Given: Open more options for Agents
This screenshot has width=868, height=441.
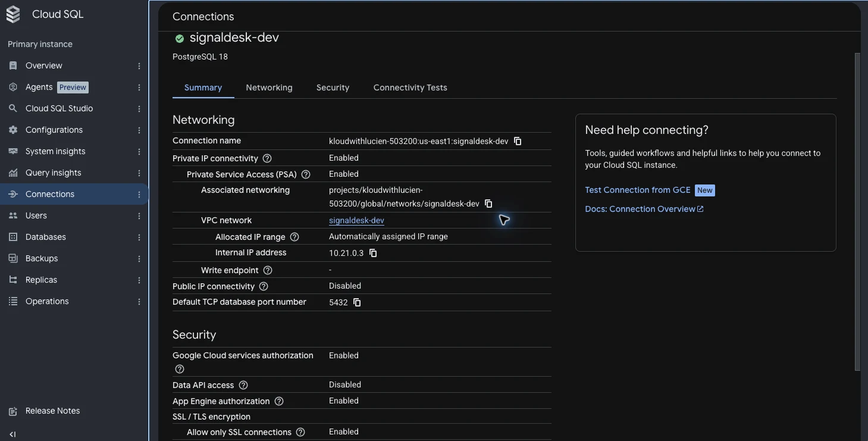Looking at the screenshot, I should (139, 87).
